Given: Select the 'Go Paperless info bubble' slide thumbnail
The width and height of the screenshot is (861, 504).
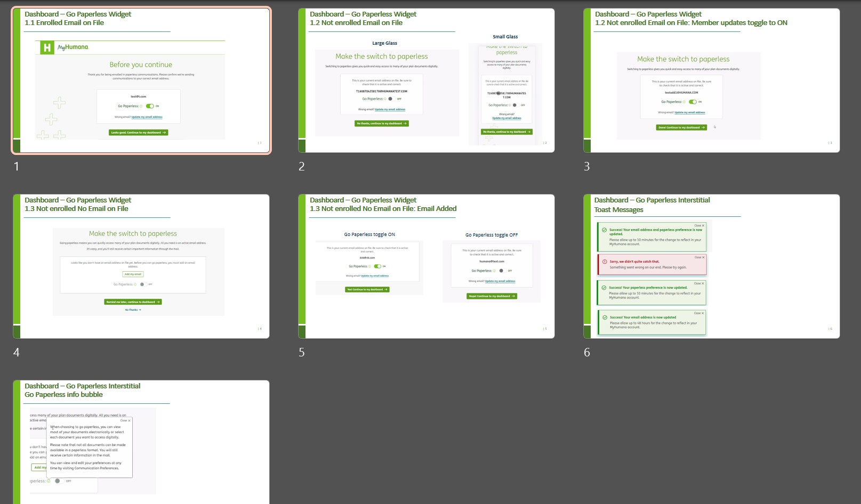Looking at the screenshot, I should coord(141,442).
